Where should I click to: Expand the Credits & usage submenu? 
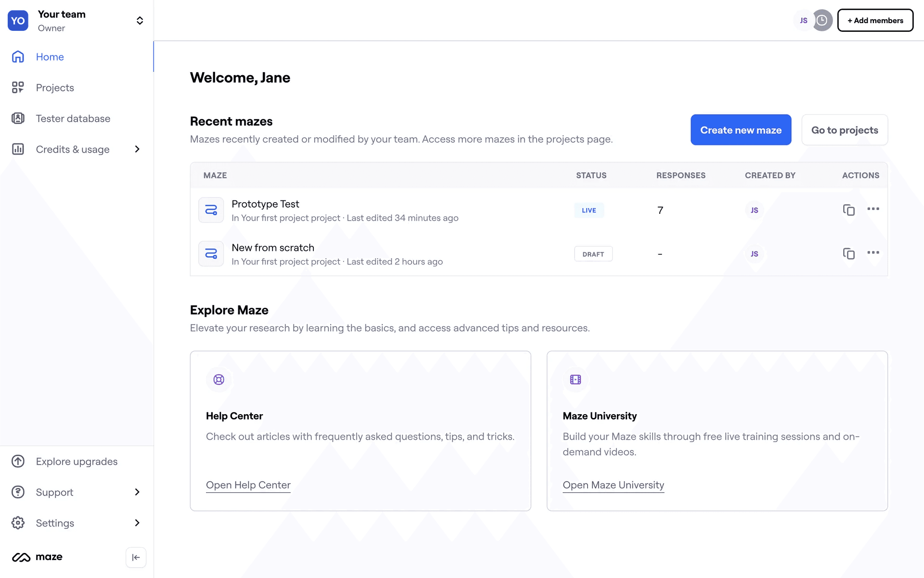pos(137,149)
